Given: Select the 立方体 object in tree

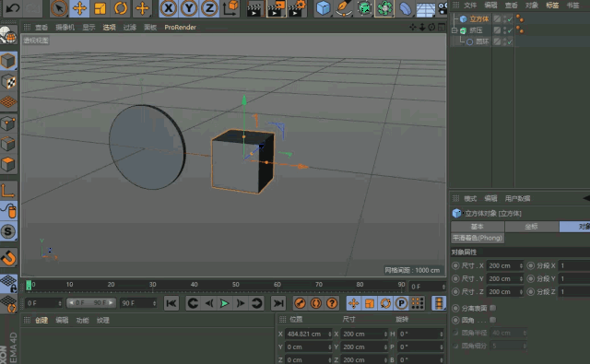Looking at the screenshot, I should (479, 18).
